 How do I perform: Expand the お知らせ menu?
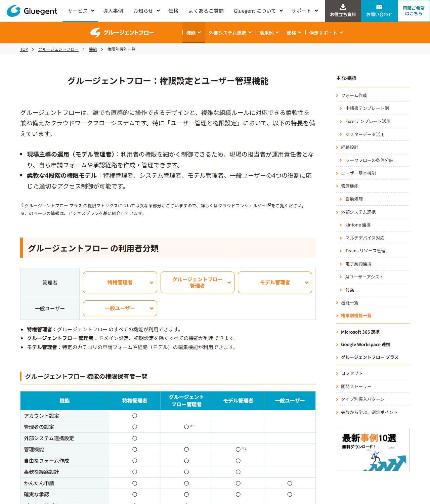(x=146, y=11)
